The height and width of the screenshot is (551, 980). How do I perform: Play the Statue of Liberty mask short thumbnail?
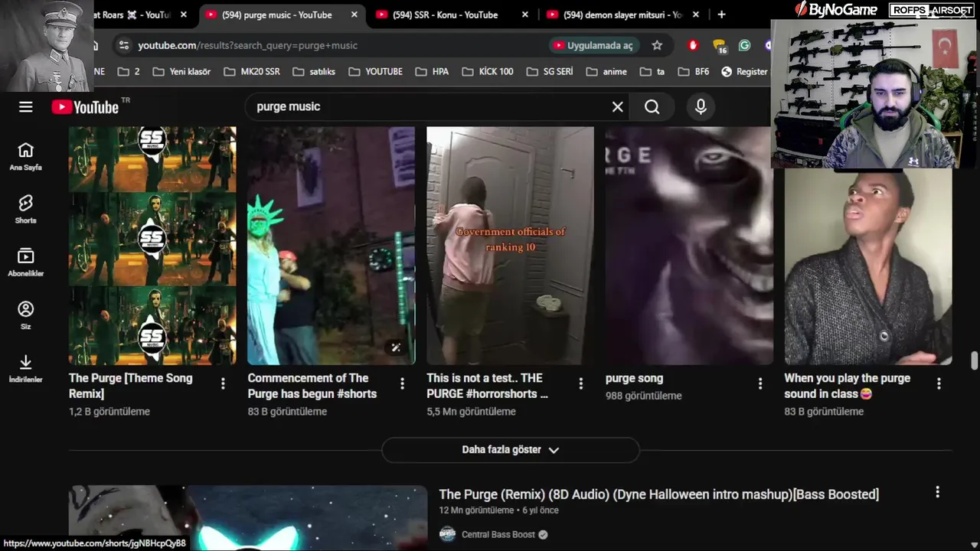(x=332, y=246)
